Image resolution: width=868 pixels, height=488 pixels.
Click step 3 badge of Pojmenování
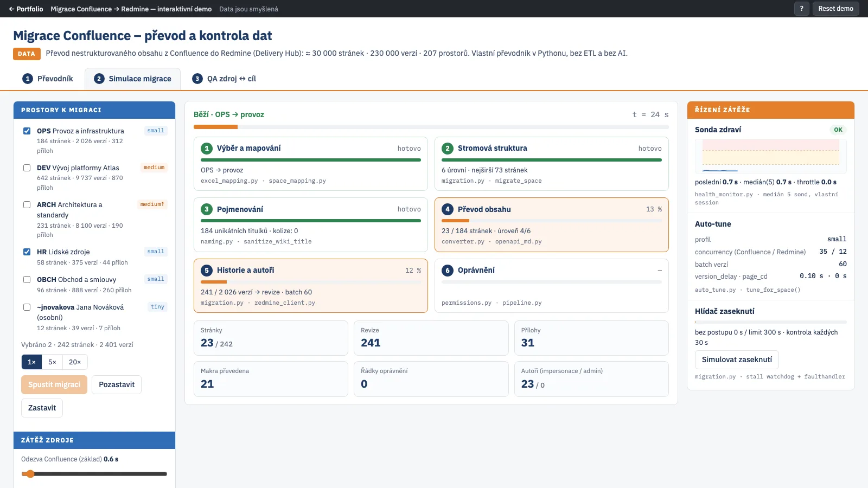tap(206, 209)
